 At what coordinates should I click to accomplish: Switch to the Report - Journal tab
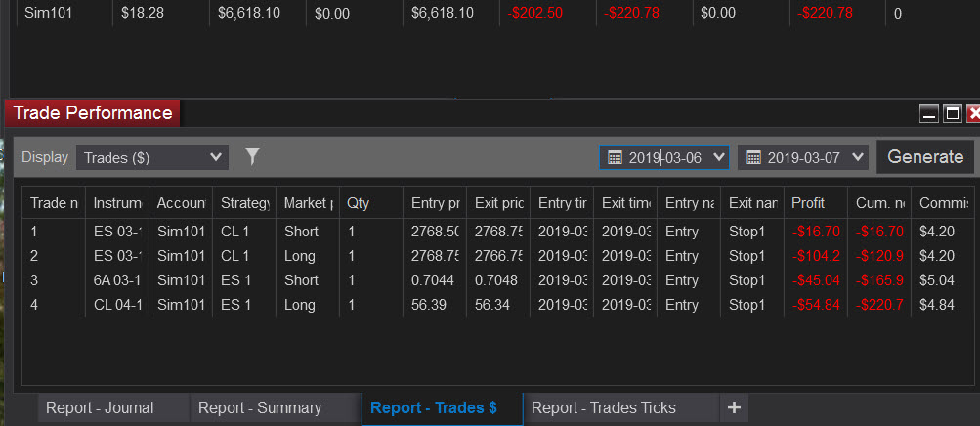100,407
